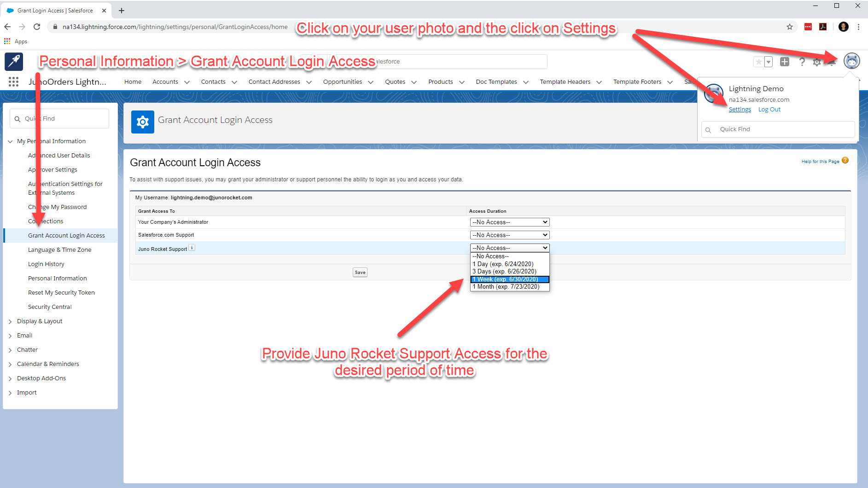Add this page to favorites star icon
This screenshot has height=488, width=868.
pyautogui.click(x=759, y=61)
